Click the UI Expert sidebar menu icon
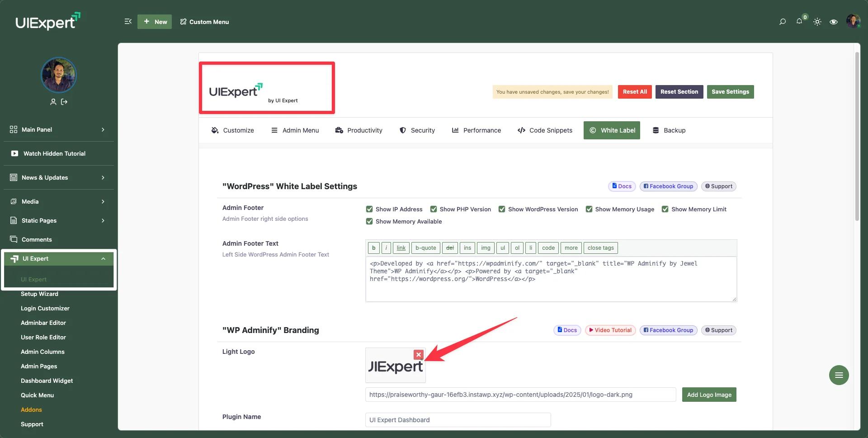The width and height of the screenshot is (868, 438). click(x=14, y=259)
